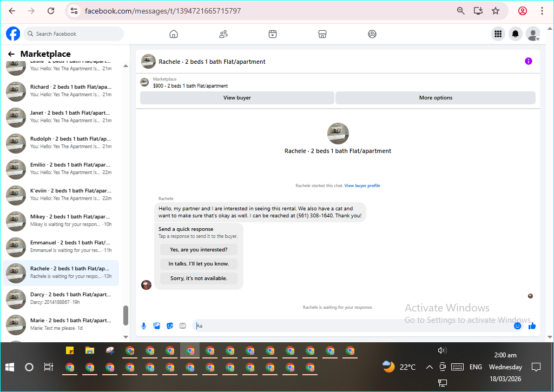Click the voice clip microphone icon
The width and height of the screenshot is (554, 392).
coord(144,325)
